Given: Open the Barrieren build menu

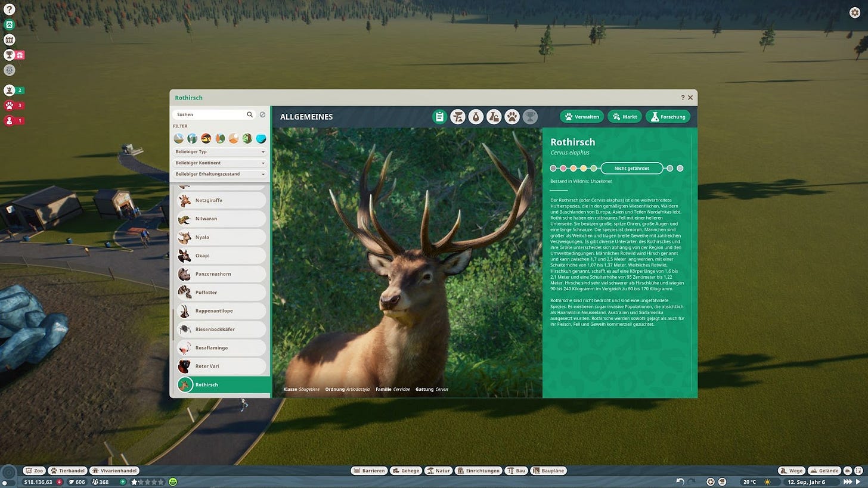Looking at the screenshot, I should [369, 471].
